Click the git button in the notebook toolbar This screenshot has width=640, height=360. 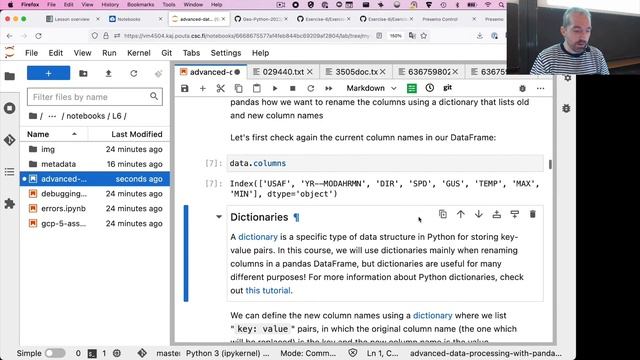click(x=447, y=88)
